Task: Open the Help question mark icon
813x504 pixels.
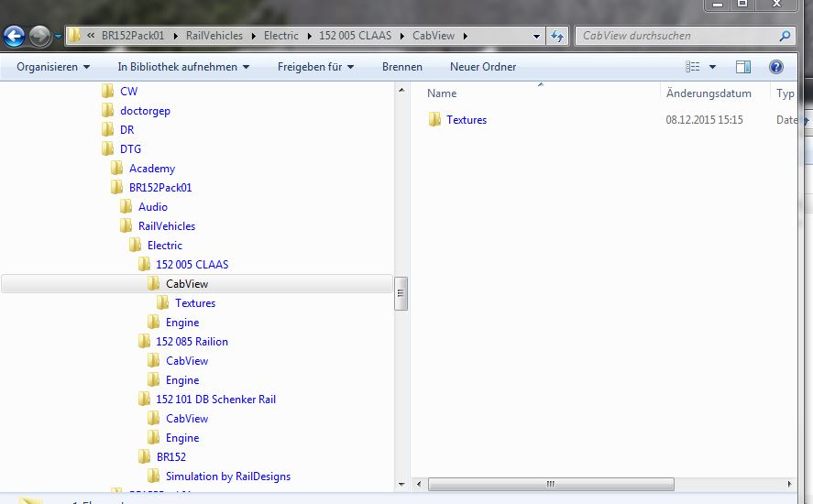Action: click(x=775, y=67)
